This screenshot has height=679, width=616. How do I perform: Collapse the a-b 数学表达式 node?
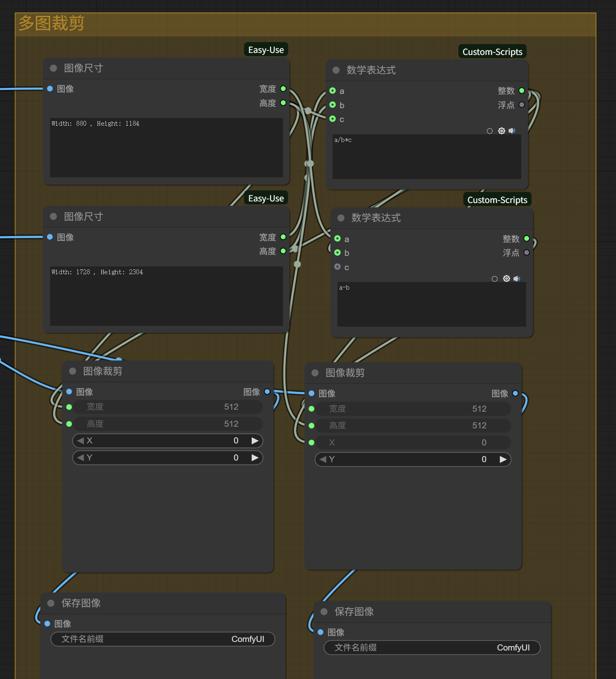[x=341, y=218]
